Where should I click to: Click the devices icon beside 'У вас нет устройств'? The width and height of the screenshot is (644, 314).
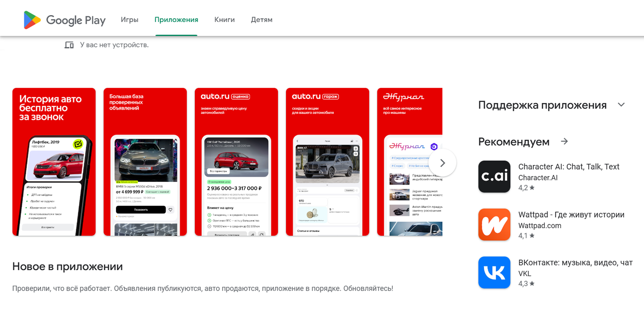[x=69, y=45]
